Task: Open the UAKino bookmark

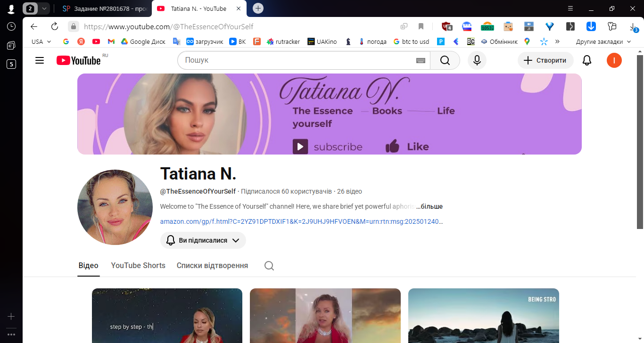Action: click(322, 41)
